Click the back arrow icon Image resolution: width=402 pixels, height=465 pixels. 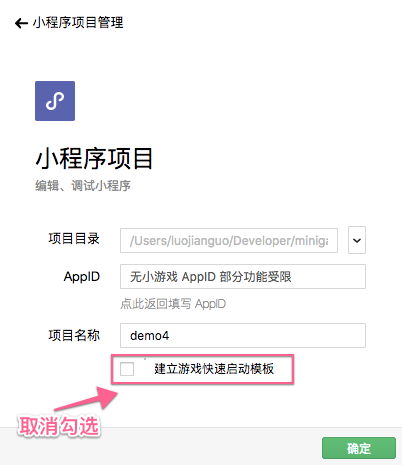click(x=21, y=23)
